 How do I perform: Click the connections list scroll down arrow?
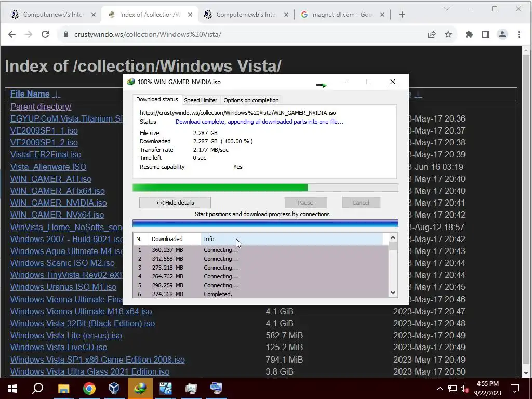tap(393, 293)
